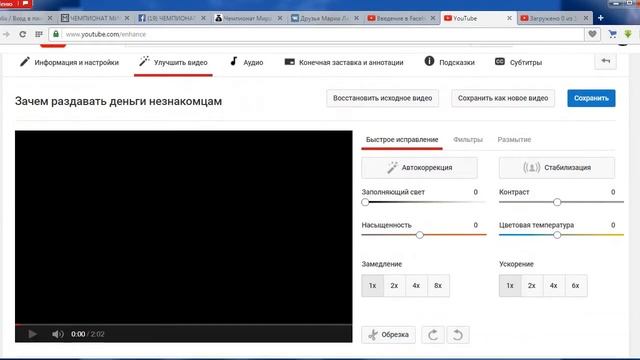Go to the Аудио tab
The image size is (640, 360).
pyautogui.click(x=247, y=62)
